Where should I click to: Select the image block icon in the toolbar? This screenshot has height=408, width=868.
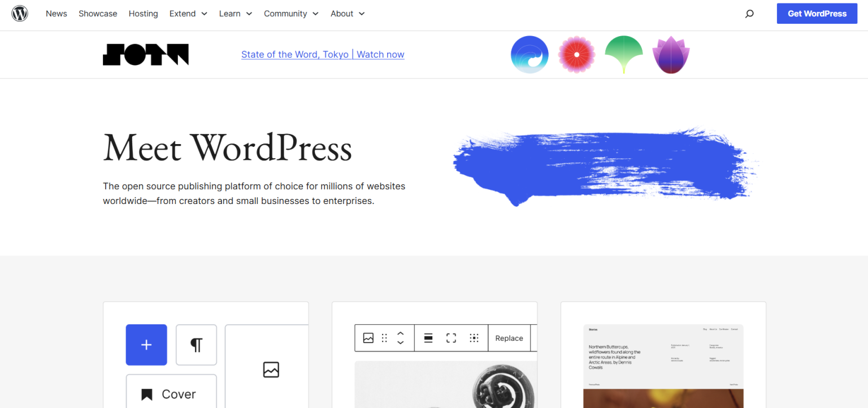368,338
